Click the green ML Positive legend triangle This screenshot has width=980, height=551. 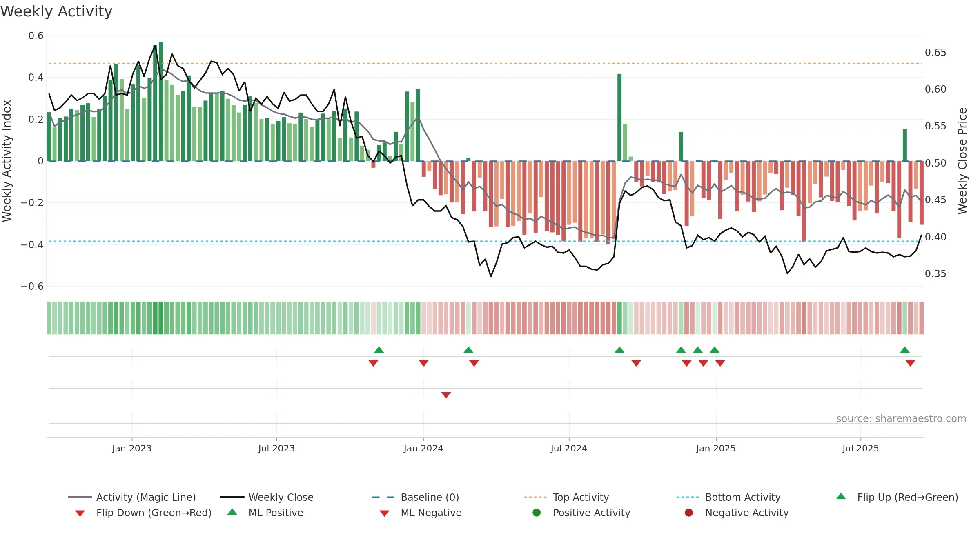pyautogui.click(x=232, y=512)
